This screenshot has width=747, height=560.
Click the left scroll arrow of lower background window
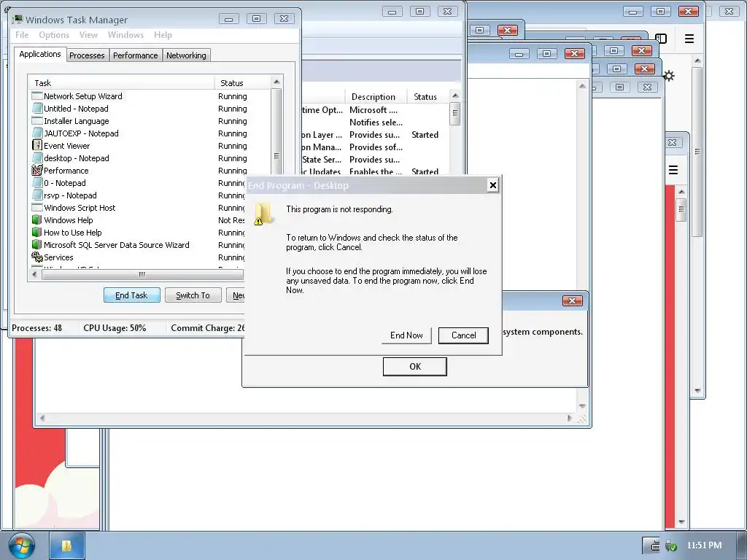[x=42, y=419]
